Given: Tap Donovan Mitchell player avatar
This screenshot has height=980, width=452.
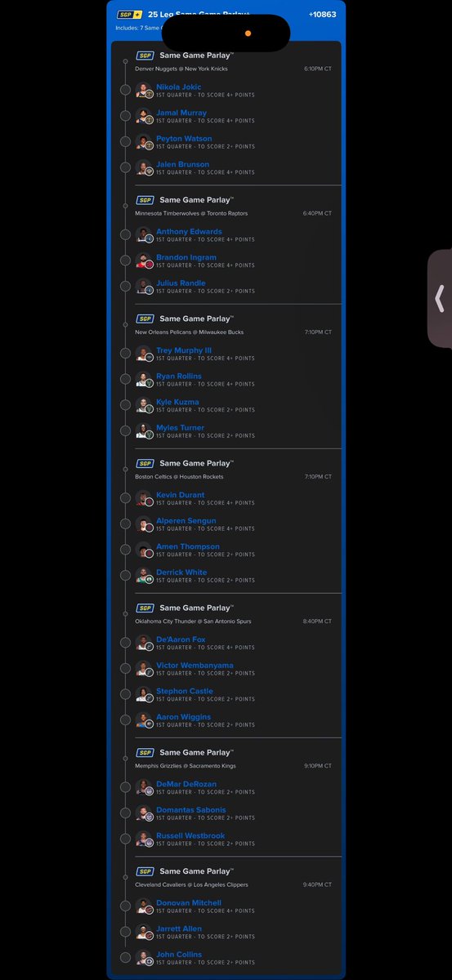Looking at the screenshot, I should pyautogui.click(x=144, y=906).
